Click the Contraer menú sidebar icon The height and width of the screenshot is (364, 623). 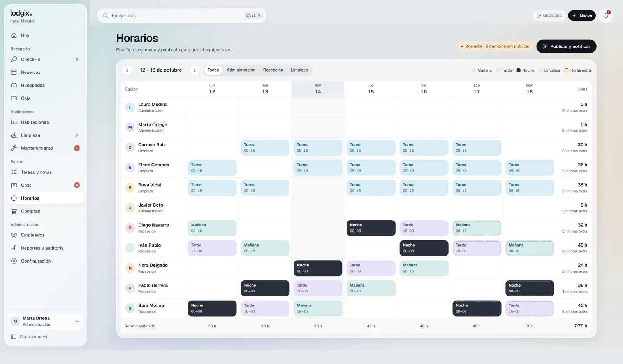click(14, 337)
